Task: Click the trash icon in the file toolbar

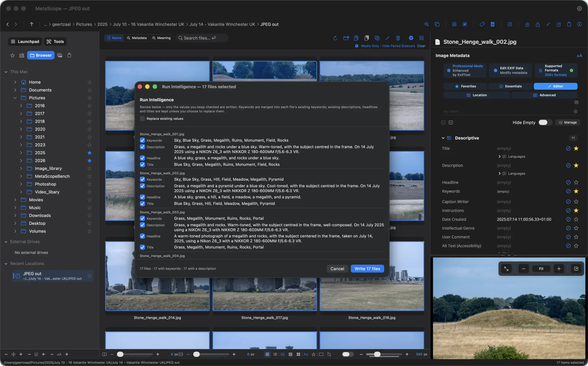Action: coord(398,38)
